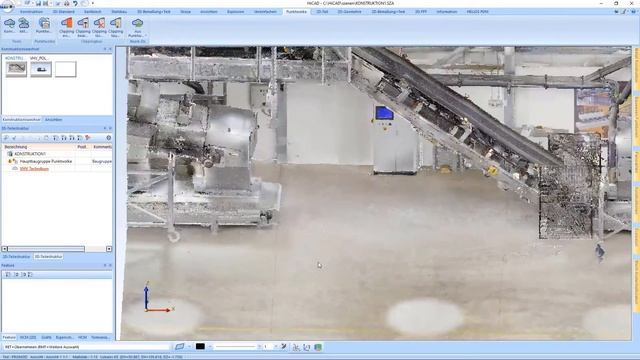Select the empty third thumbnail slot
Image resolution: width=640 pixels, height=360 pixels.
(x=65, y=69)
